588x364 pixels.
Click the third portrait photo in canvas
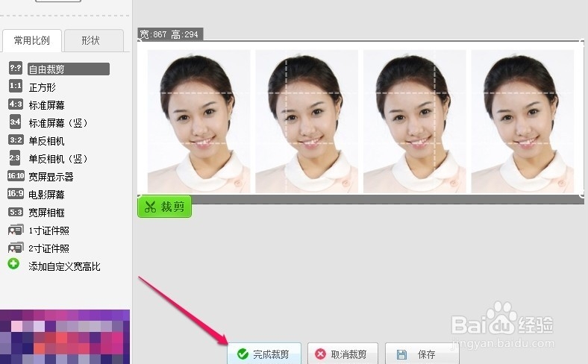415,122
